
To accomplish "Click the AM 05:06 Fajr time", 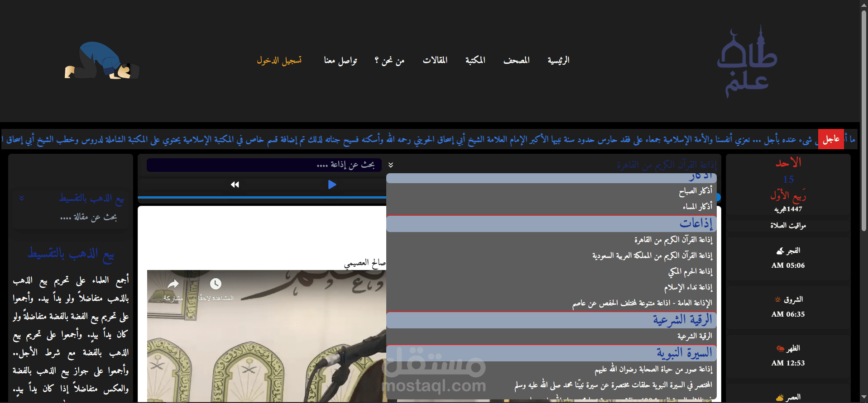I will (788, 266).
